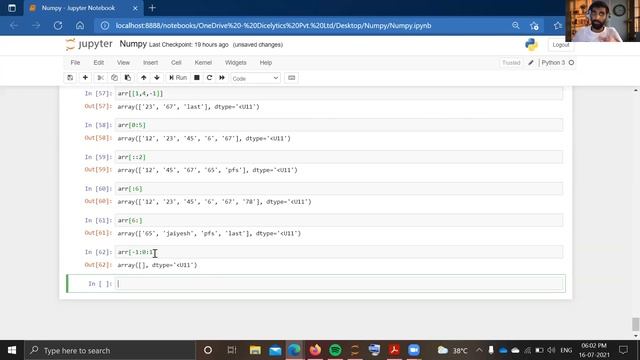Open the File menu

tap(75, 62)
